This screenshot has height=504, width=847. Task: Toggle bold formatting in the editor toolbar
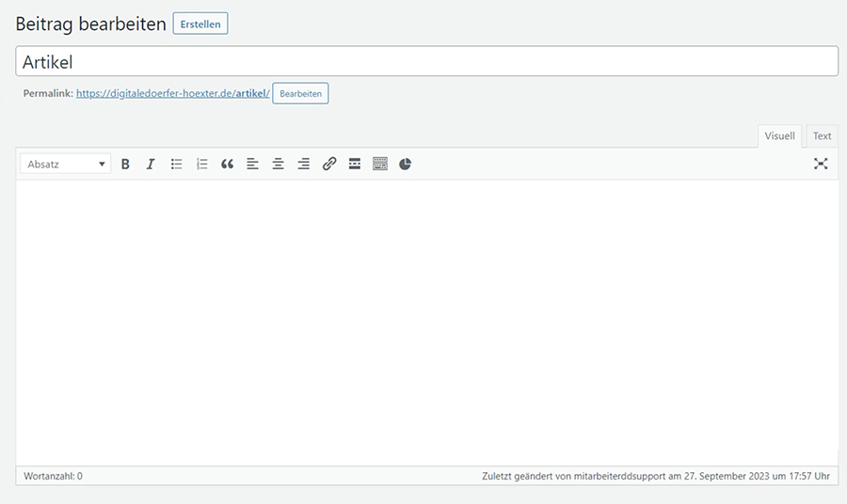[x=125, y=164]
